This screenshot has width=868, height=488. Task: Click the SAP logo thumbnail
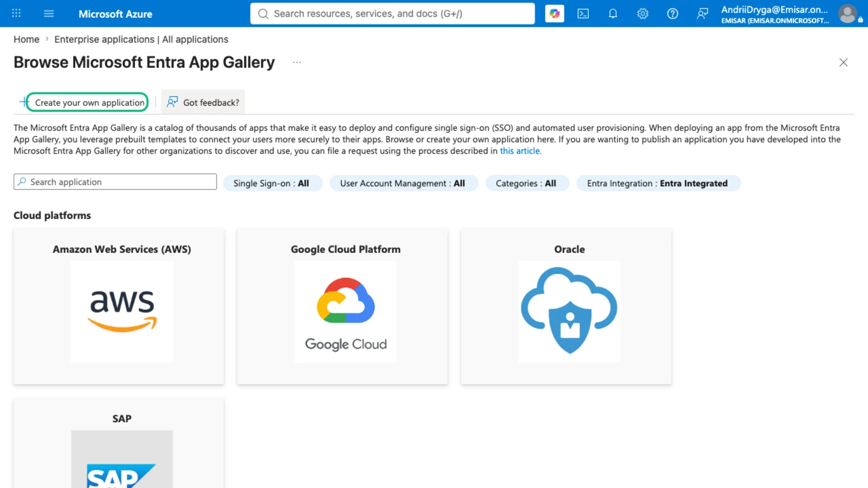122,459
